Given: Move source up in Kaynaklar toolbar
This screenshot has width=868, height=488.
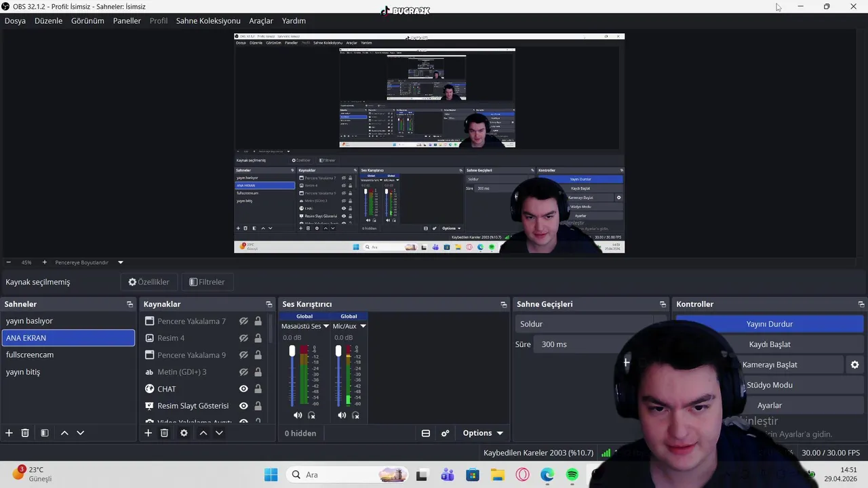Looking at the screenshot, I should [203, 433].
